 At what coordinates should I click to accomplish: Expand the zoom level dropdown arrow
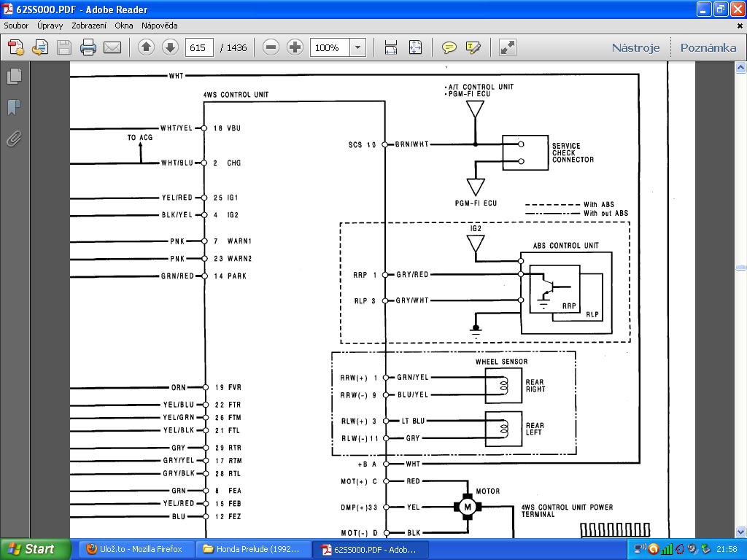pyautogui.click(x=357, y=48)
